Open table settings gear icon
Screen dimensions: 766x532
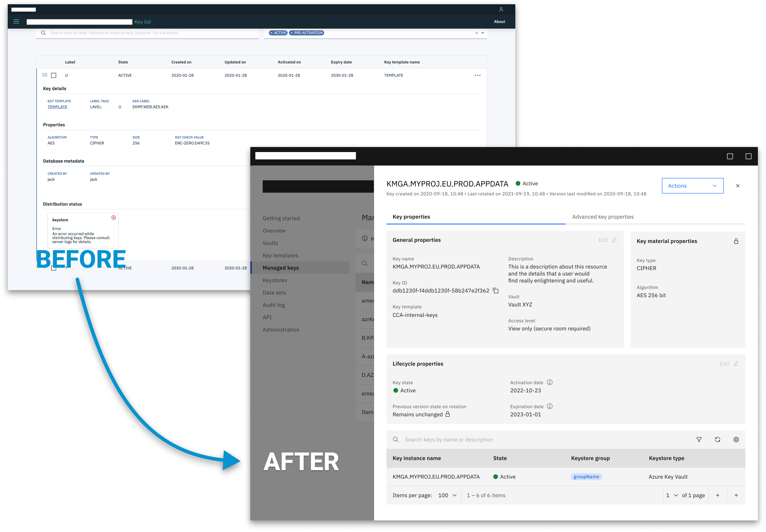point(736,440)
